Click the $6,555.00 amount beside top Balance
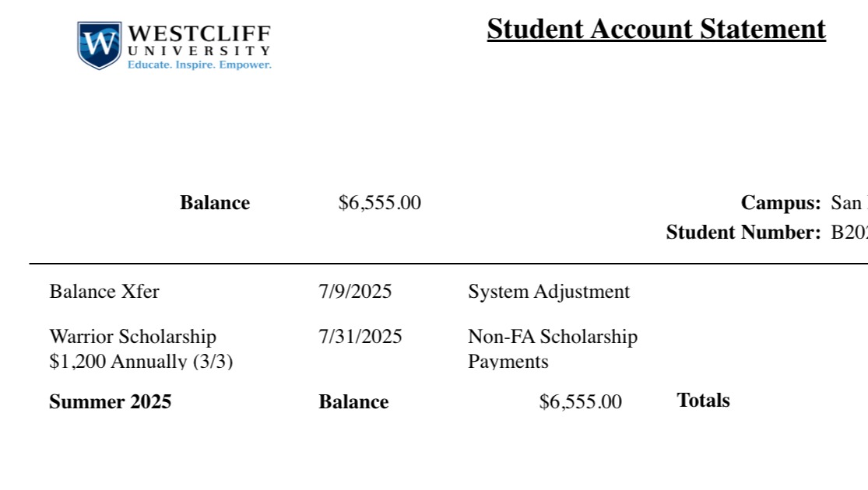 (x=379, y=203)
